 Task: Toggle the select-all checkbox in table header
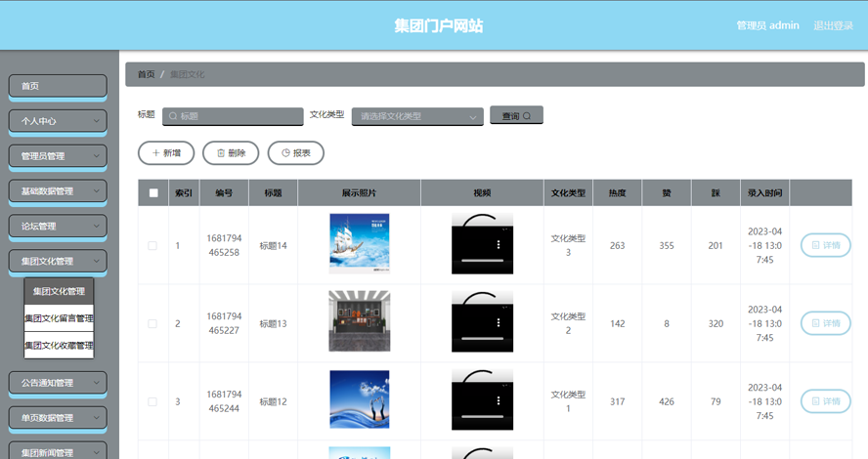coord(153,193)
